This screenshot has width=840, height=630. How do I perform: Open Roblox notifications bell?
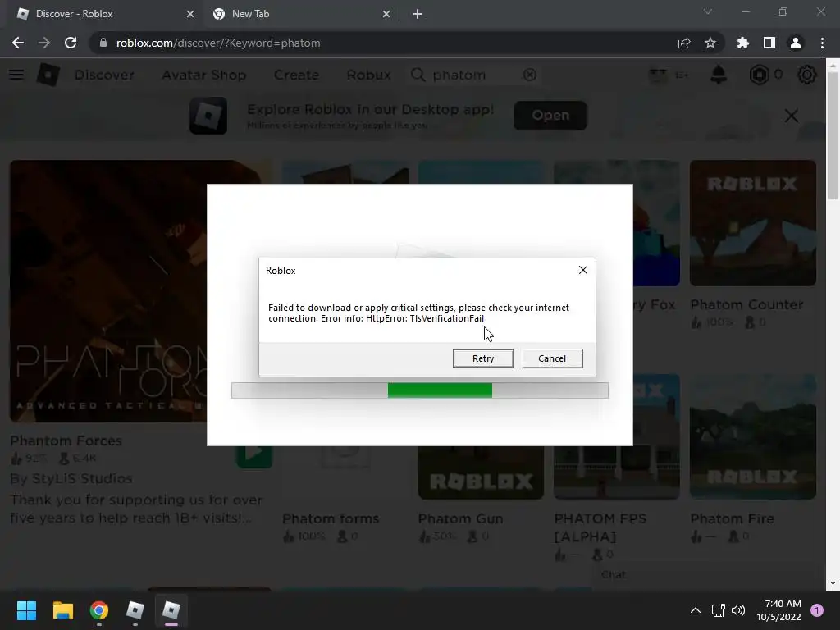[x=718, y=75]
